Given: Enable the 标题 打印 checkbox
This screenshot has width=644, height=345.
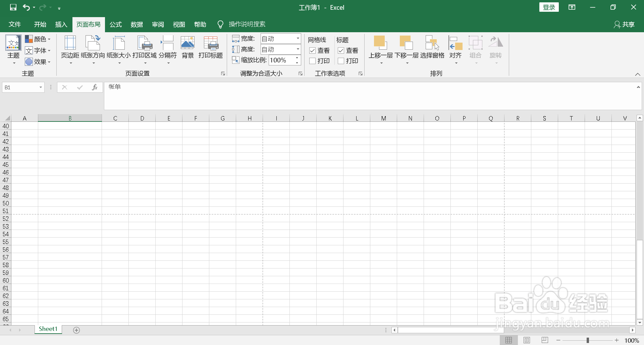Looking at the screenshot, I should click(341, 61).
